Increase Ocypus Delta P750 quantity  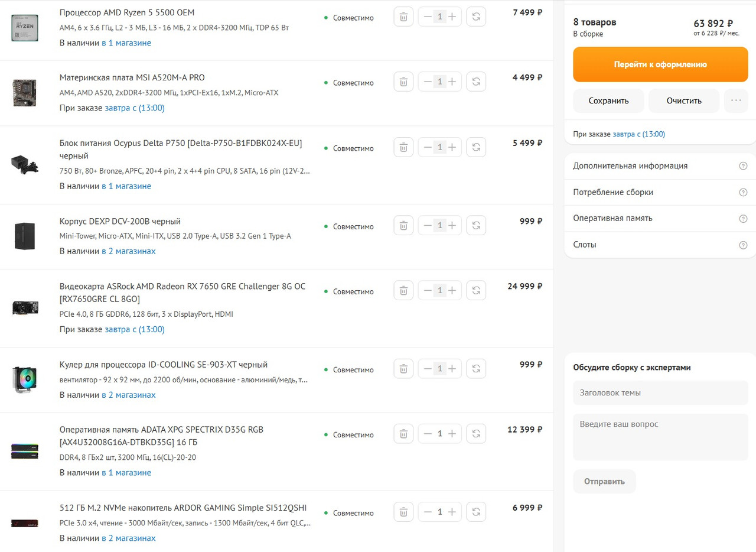[x=452, y=147]
